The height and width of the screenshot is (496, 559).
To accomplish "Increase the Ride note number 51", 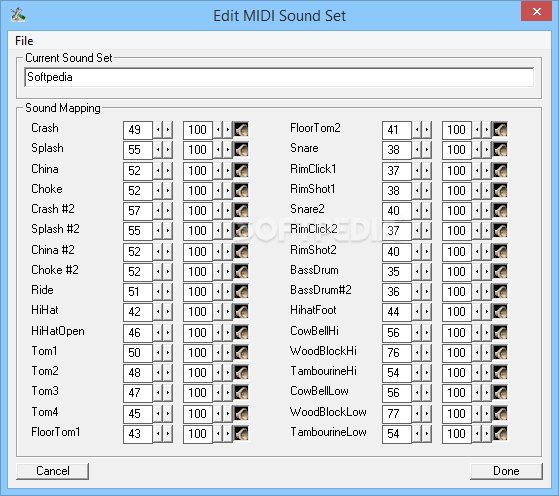I will pyautogui.click(x=168, y=292).
